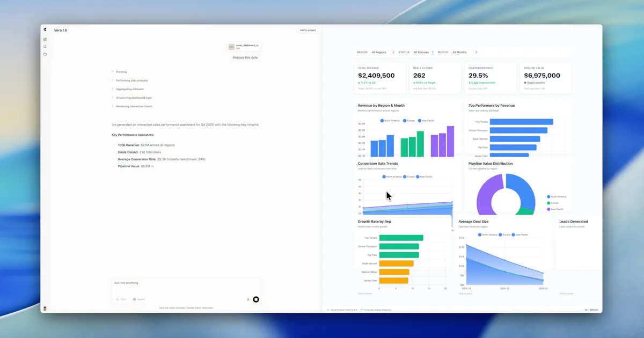Click the Leads Generated chart title

point(574,222)
